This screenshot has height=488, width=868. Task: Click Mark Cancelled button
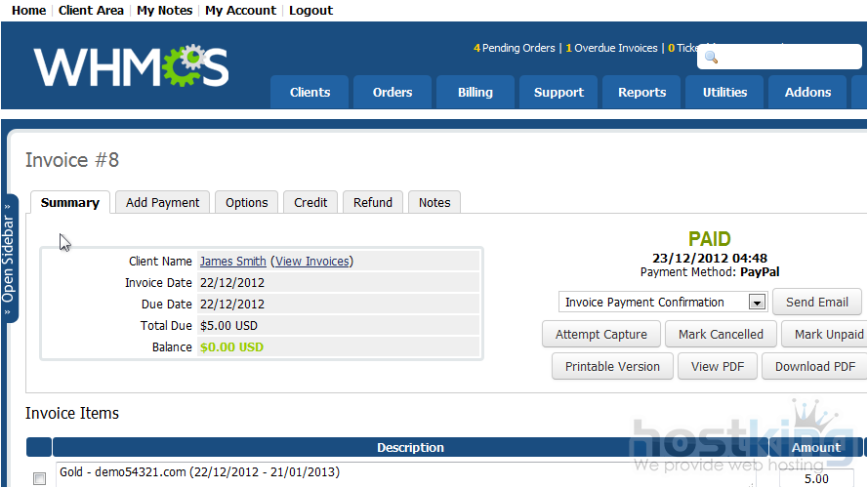pos(721,335)
